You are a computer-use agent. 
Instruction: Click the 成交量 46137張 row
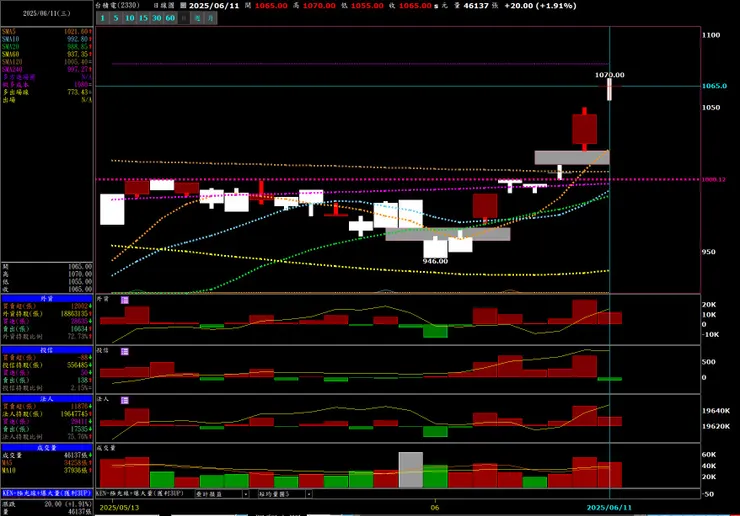pyautogui.click(x=47, y=456)
